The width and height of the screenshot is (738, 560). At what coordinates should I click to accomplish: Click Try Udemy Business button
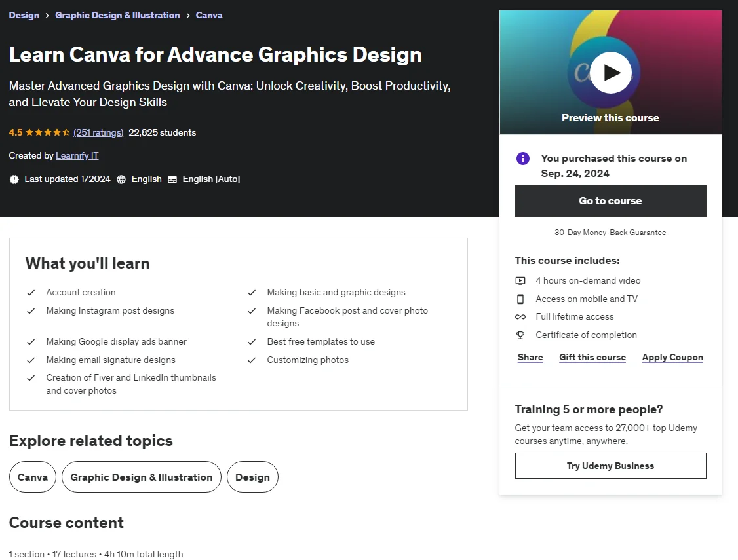point(610,466)
